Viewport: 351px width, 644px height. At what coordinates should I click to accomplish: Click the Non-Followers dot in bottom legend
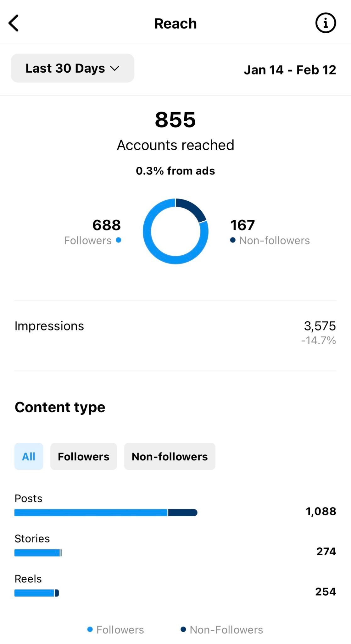pyautogui.click(x=184, y=630)
